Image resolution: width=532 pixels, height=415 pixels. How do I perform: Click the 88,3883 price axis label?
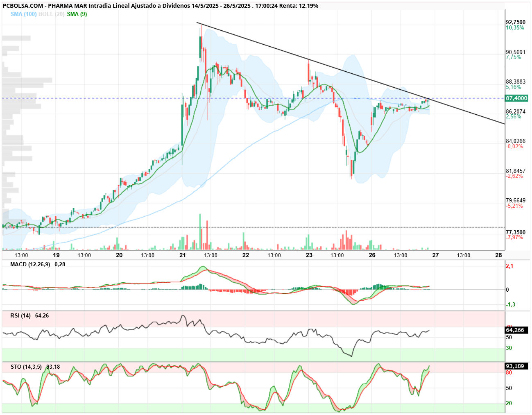click(516, 82)
